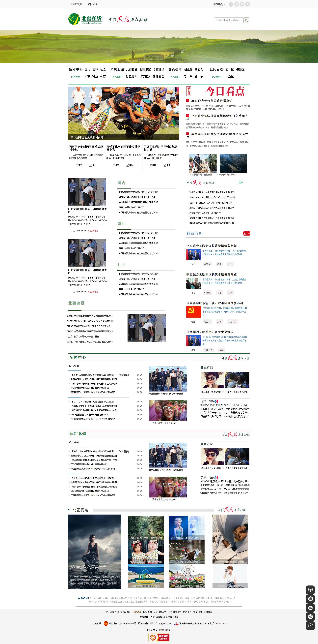Screen dimensions: 318x644
Task: Focus the search input field
Action: [x=229, y=20]
